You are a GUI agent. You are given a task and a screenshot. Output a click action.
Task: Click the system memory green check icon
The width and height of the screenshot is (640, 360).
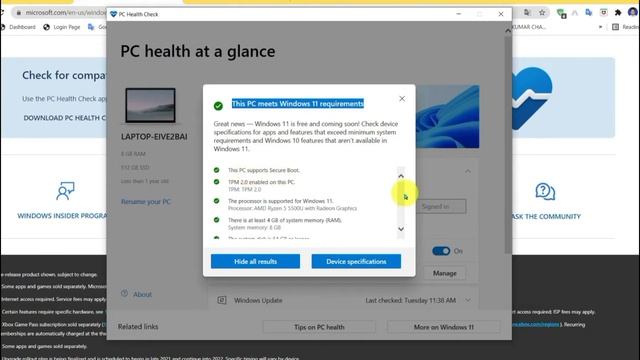[216, 220]
